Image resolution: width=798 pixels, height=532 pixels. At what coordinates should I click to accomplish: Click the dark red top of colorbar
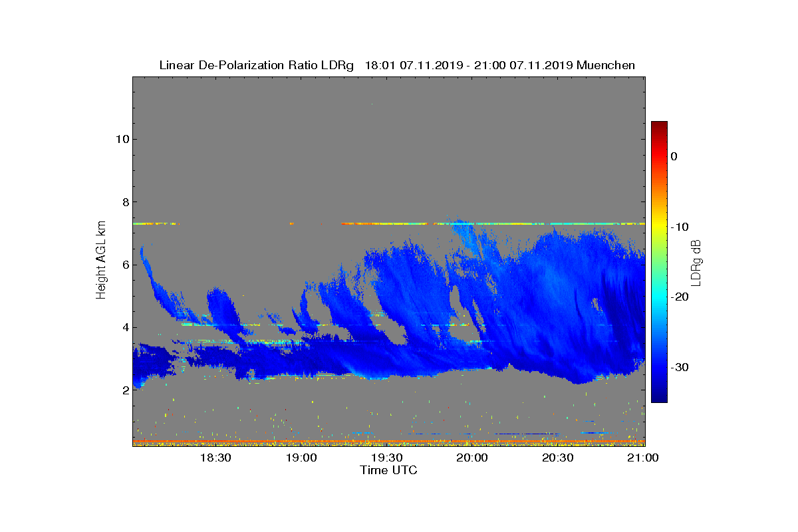tap(659, 126)
